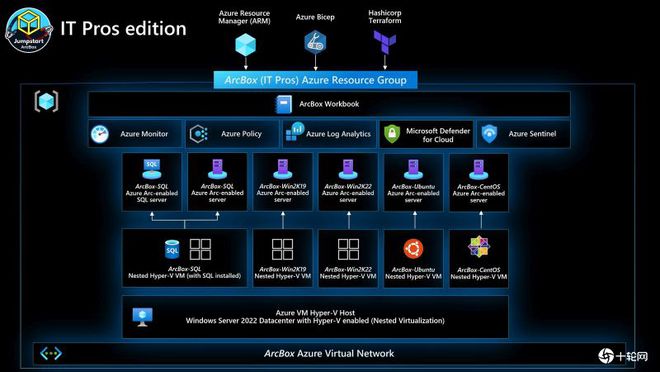Select the ArcBox-Win2K19 Arc-enabled server box
Image resolution: width=660 pixels, height=372 pixels.
click(282, 182)
